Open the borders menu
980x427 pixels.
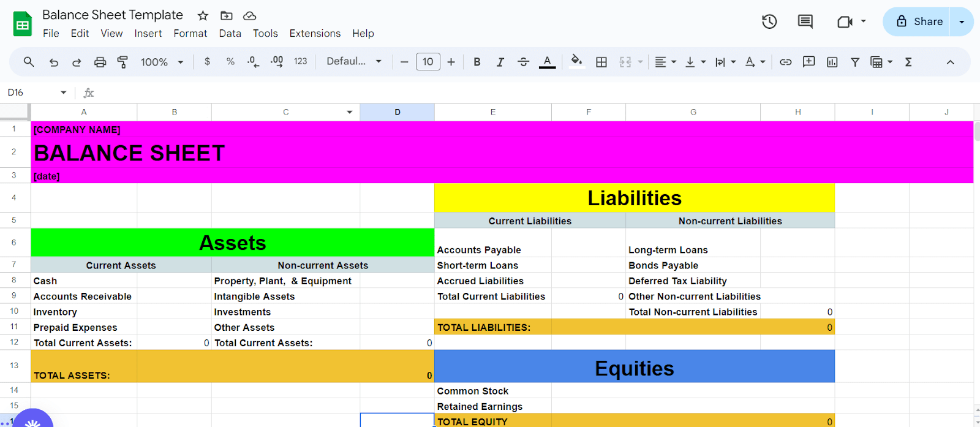[x=601, y=62]
